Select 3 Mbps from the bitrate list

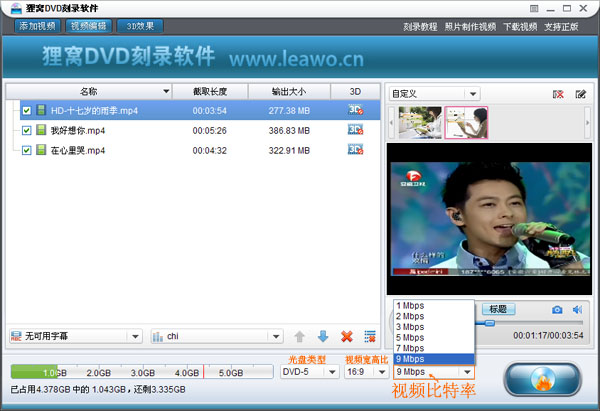(x=434, y=327)
